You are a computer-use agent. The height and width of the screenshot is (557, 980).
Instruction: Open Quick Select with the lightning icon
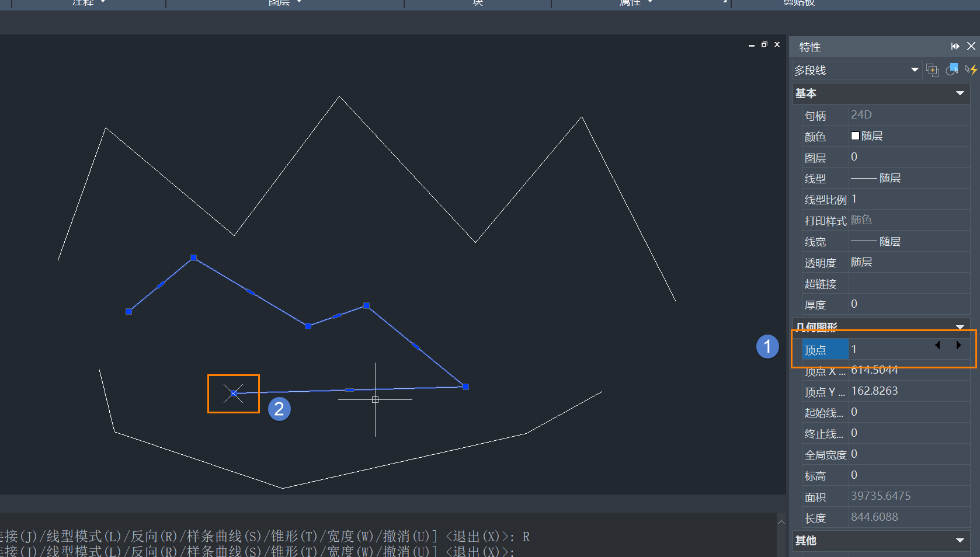(971, 70)
